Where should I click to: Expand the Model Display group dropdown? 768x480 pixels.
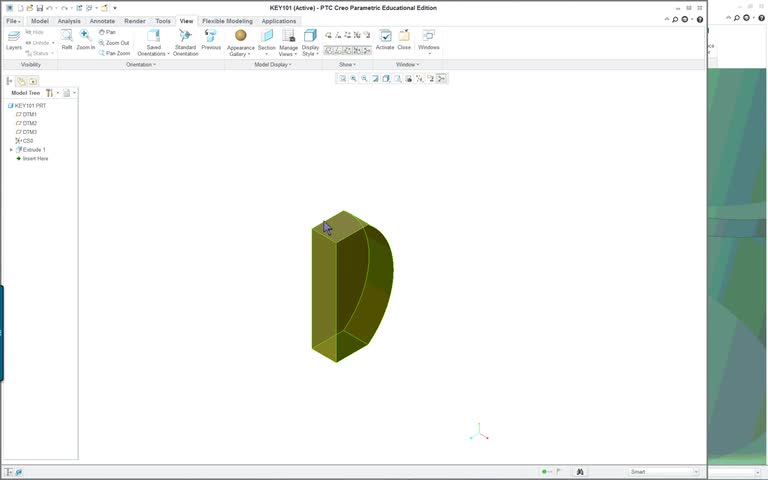coord(273,65)
